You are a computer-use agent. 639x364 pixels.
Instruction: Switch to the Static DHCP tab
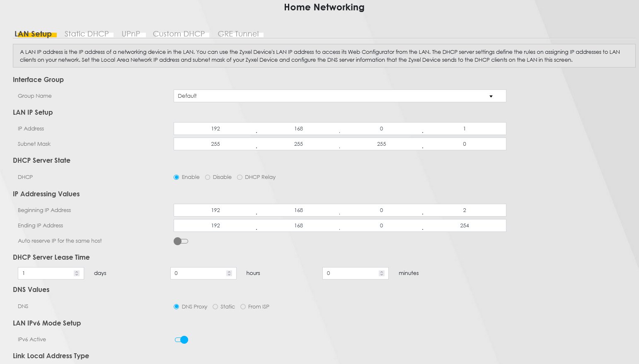[x=86, y=34]
